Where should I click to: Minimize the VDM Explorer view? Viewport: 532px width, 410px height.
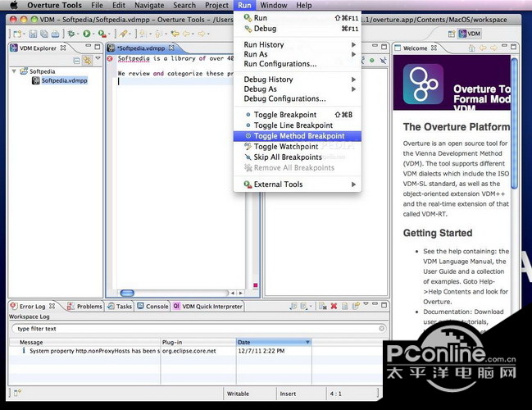[89, 46]
